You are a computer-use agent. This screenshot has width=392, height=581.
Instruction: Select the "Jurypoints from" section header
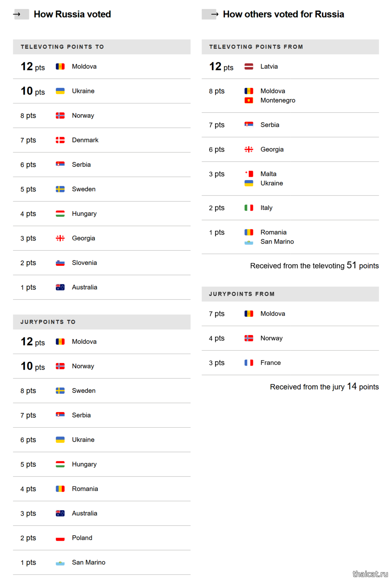[x=242, y=294]
